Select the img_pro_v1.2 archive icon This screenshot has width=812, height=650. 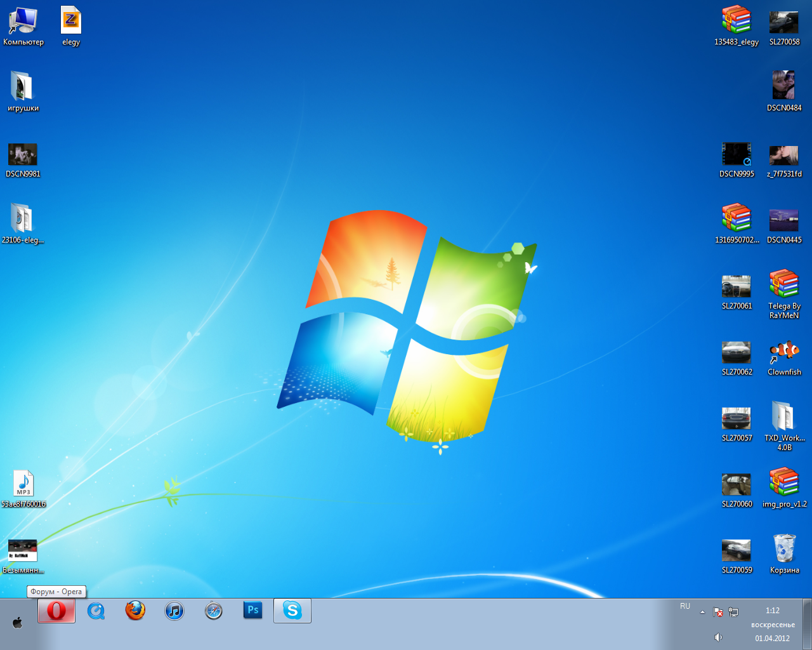click(784, 487)
